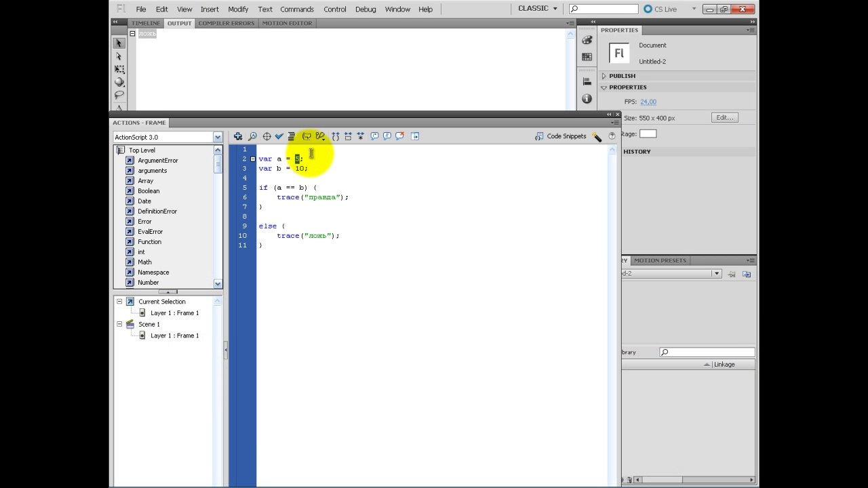The image size is (868, 488).
Task: Collapse Current Selection tree node
Action: coord(119,302)
